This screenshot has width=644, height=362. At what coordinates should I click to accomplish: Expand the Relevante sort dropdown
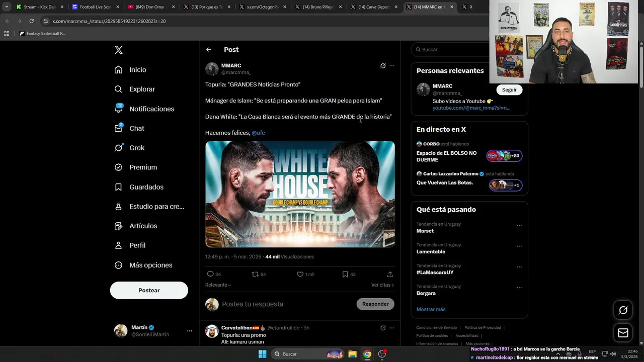point(218,285)
